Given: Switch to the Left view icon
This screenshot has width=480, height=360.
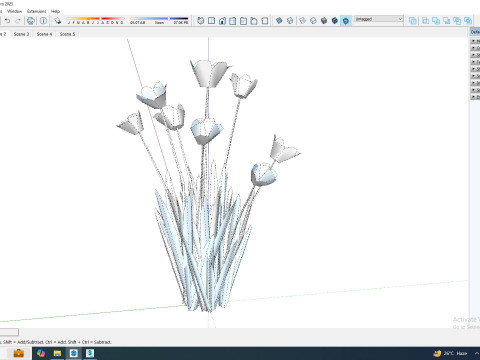Looking at the screenshot, I should 254,21.
